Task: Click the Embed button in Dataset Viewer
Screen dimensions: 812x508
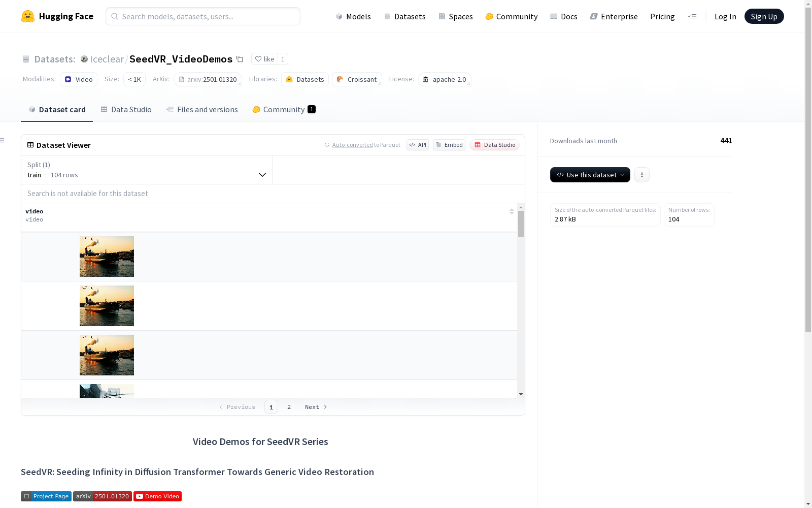Action: [x=449, y=145]
